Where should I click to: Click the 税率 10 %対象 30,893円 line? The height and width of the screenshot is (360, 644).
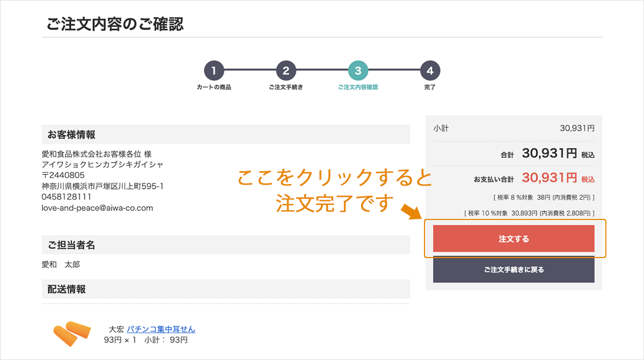pos(529,214)
